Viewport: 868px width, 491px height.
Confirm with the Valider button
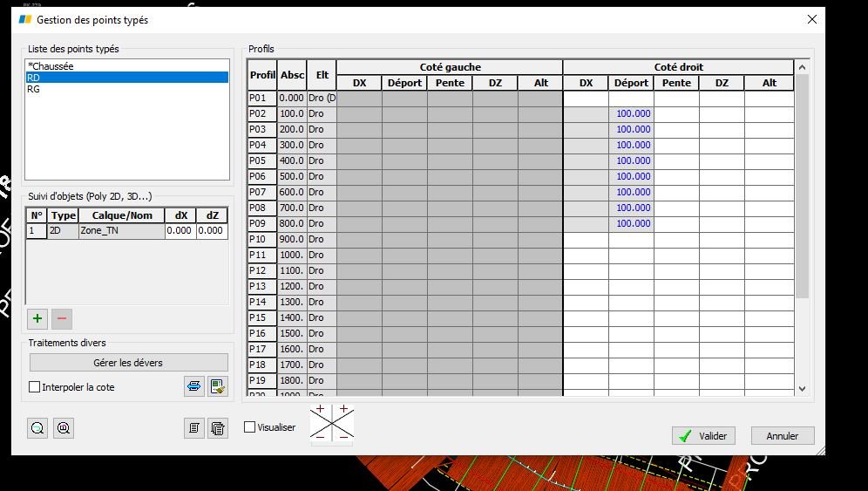(703, 436)
